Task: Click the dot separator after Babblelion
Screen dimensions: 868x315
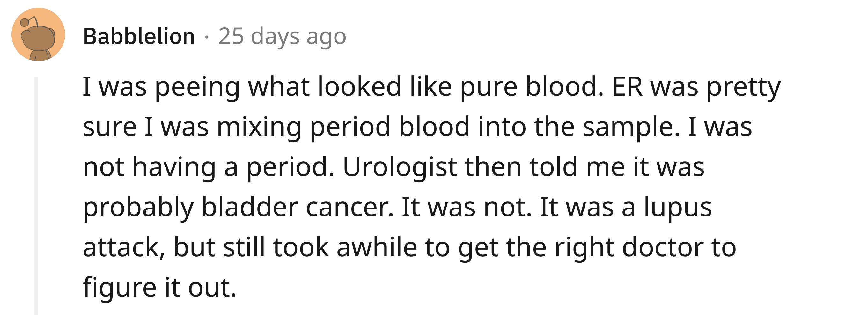Action: (x=207, y=37)
